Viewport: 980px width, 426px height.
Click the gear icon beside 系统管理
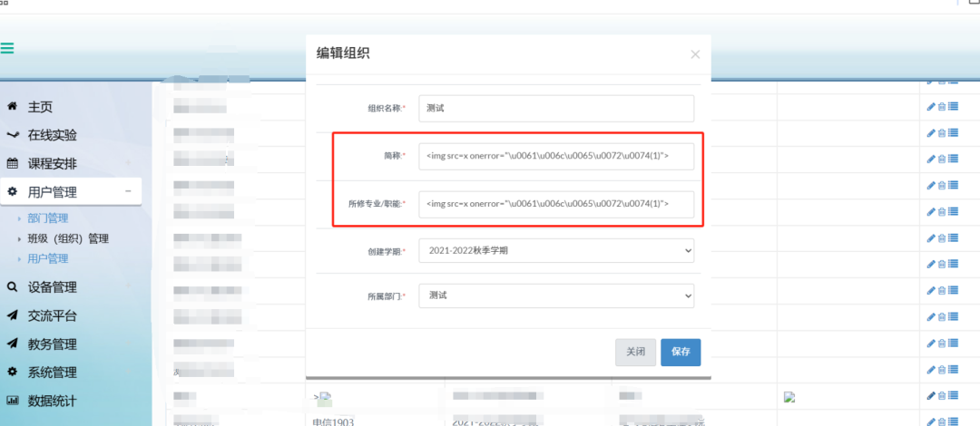(x=12, y=373)
